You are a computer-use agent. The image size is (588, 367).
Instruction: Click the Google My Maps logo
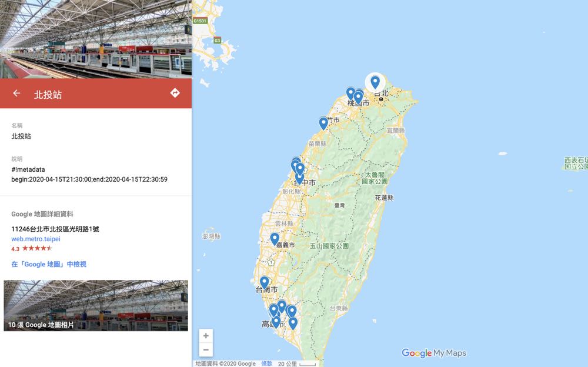pyautogui.click(x=434, y=353)
